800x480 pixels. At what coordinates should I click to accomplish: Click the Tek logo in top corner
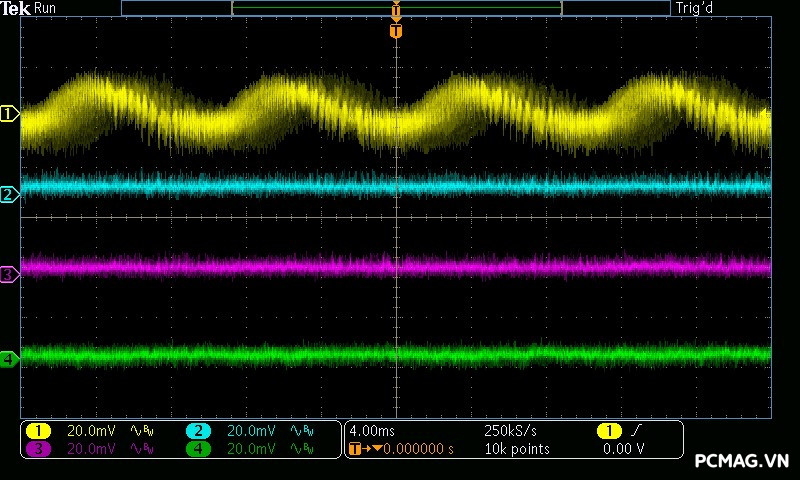16,8
